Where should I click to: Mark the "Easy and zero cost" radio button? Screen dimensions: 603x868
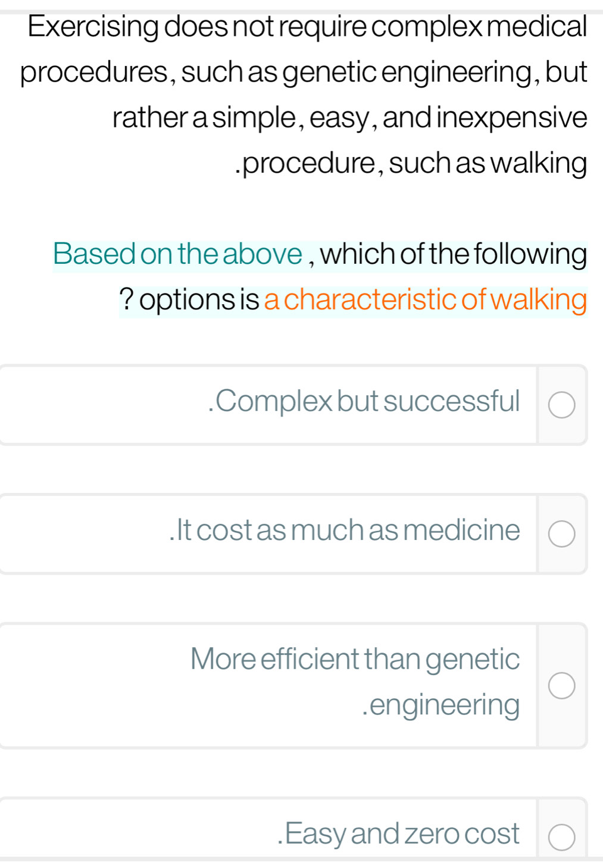[x=561, y=837]
